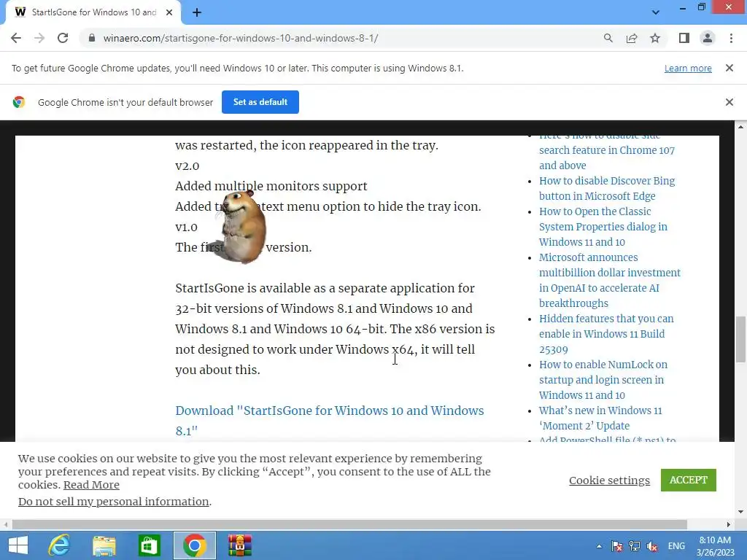Click the forward navigation arrow

click(39, 38)
